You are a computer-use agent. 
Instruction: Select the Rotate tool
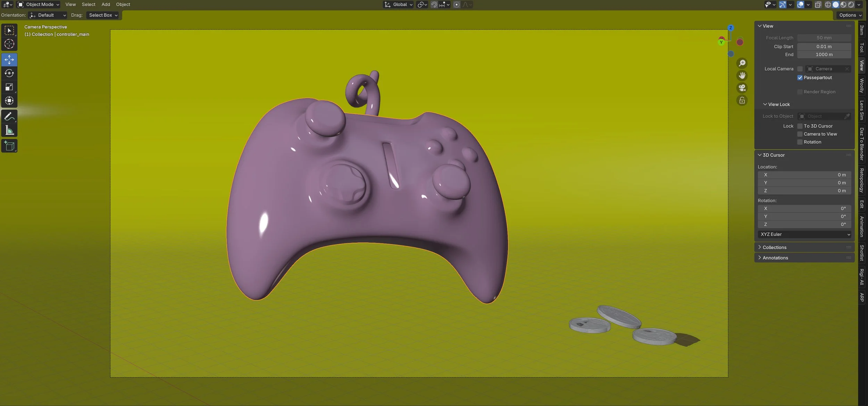coord(9,73)
